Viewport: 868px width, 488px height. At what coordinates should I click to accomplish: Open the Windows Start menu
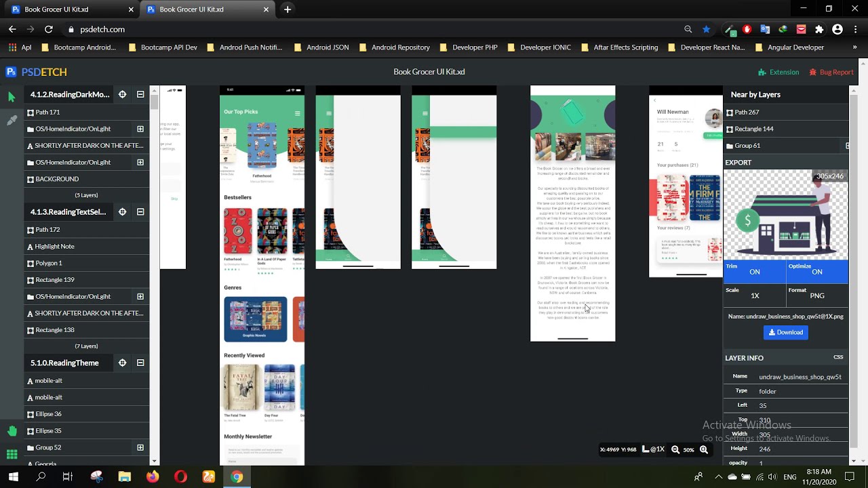13,477
